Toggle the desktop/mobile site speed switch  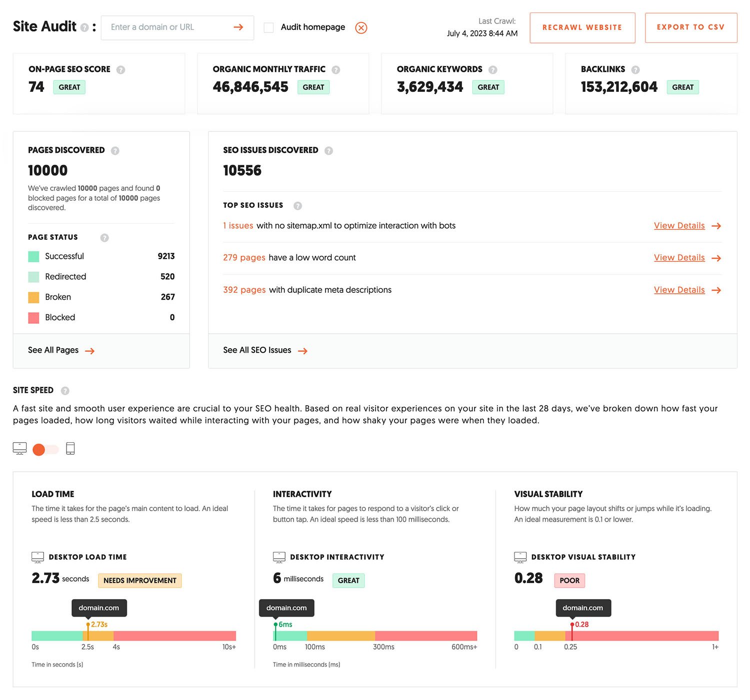(x=45, y=450)
